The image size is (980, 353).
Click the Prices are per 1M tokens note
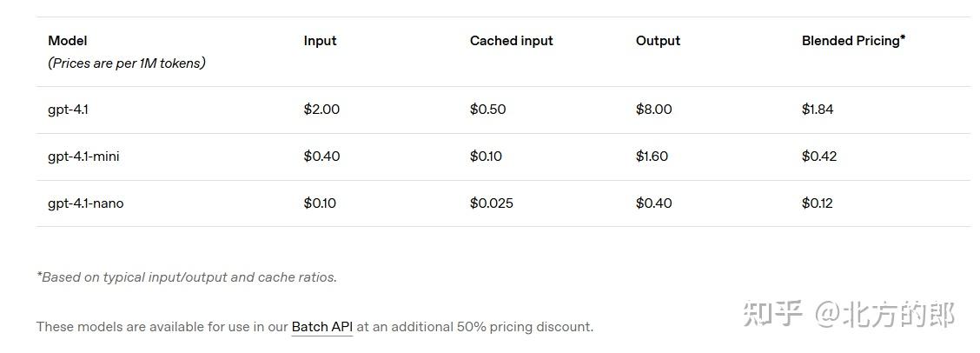coord(126,63)
